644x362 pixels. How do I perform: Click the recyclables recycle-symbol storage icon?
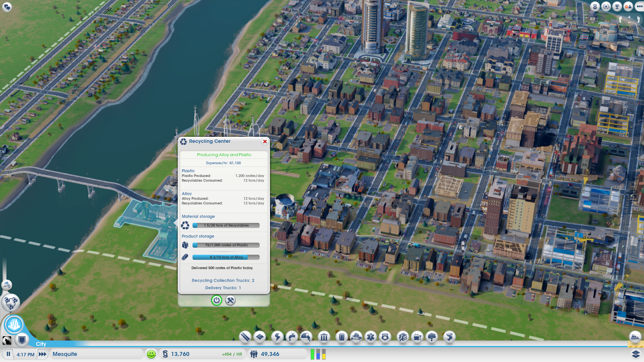pos(185,225)
